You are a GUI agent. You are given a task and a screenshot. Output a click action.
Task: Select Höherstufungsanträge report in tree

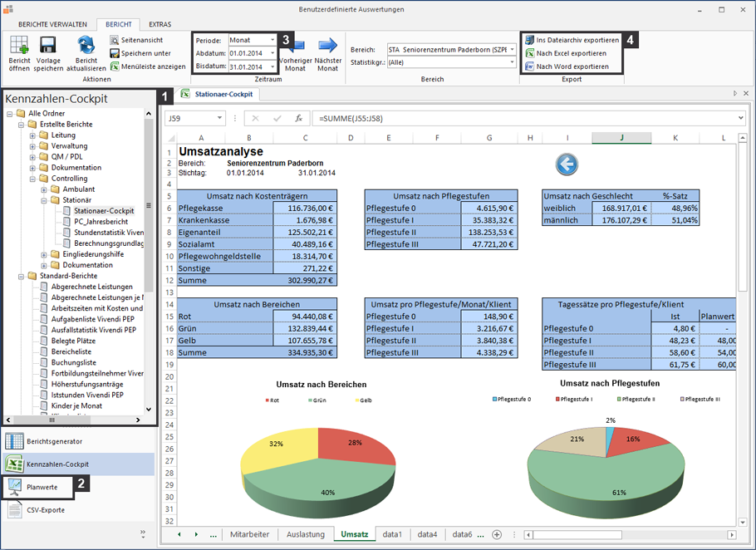click(x=87, y=384)
